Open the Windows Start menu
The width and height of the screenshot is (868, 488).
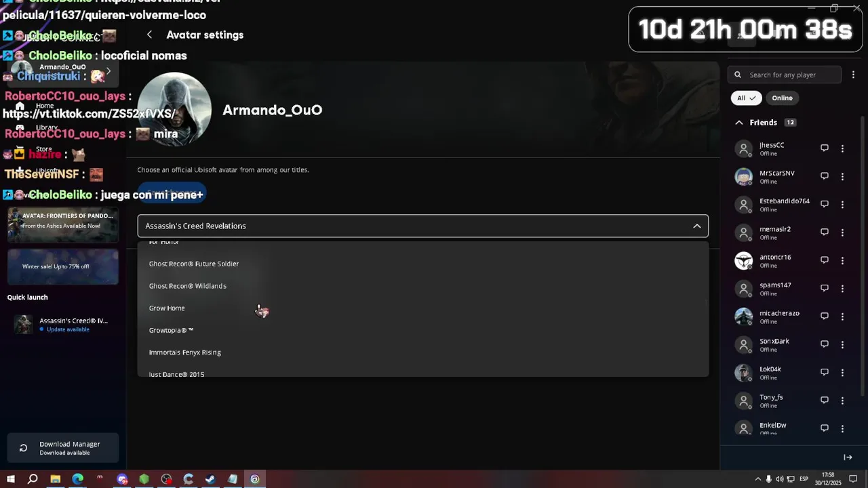point(11,479)
